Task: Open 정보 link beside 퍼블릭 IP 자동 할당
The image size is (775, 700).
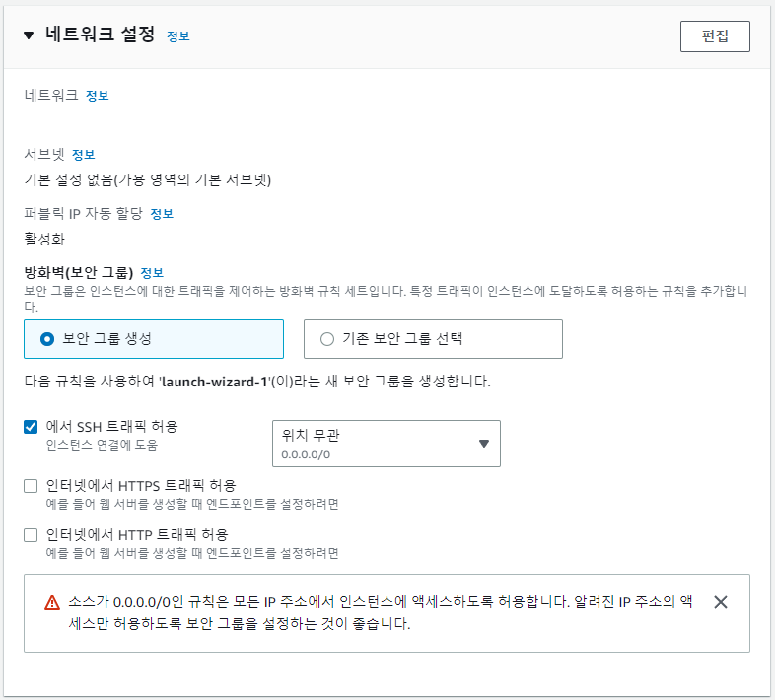Action: click(x=162, y=214)
